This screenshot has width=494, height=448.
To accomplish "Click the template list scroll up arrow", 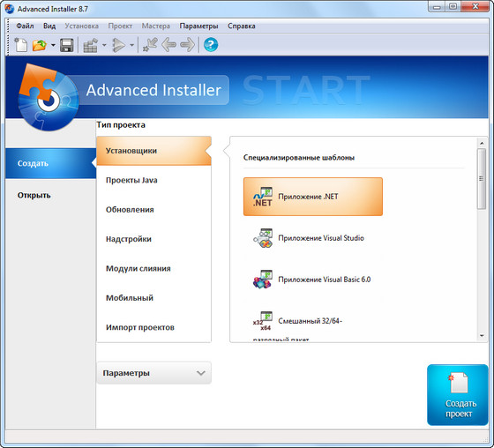I will pos(482,143).
